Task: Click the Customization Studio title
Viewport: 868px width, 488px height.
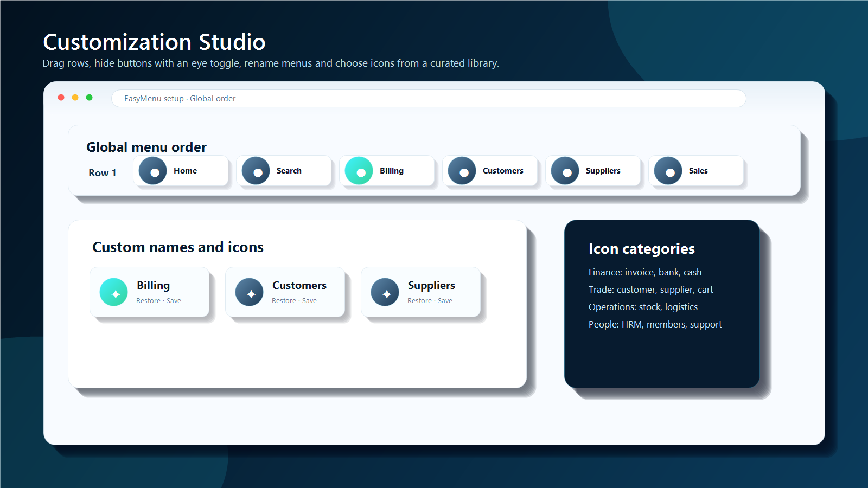Action: pyautogui.click(x=154, y=42)
